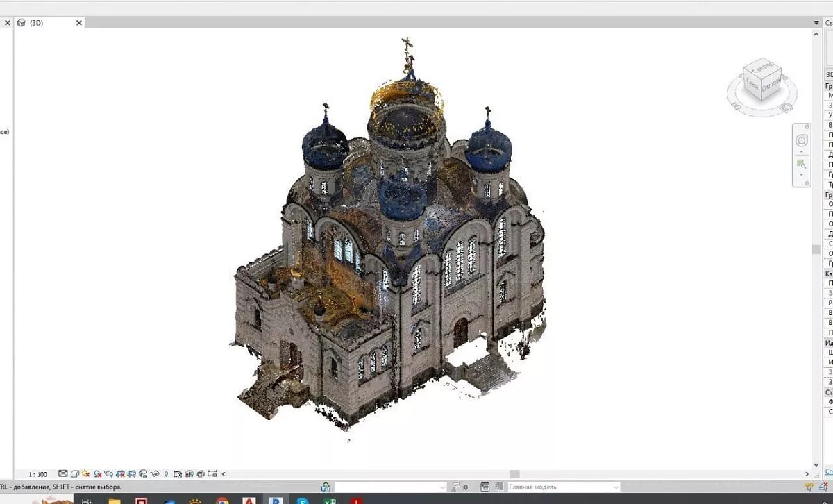Click the ViewCube left face
The image size is (833, 504).
tap(752, 84)
